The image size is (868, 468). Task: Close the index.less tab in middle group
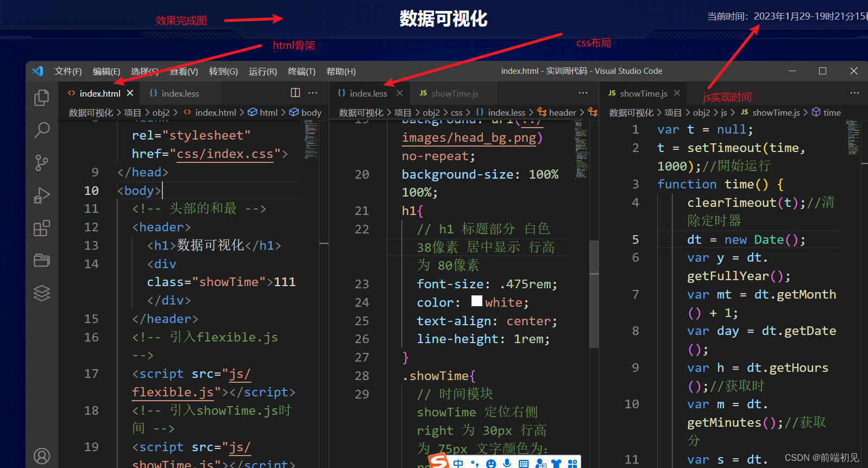tap(400, 93)
